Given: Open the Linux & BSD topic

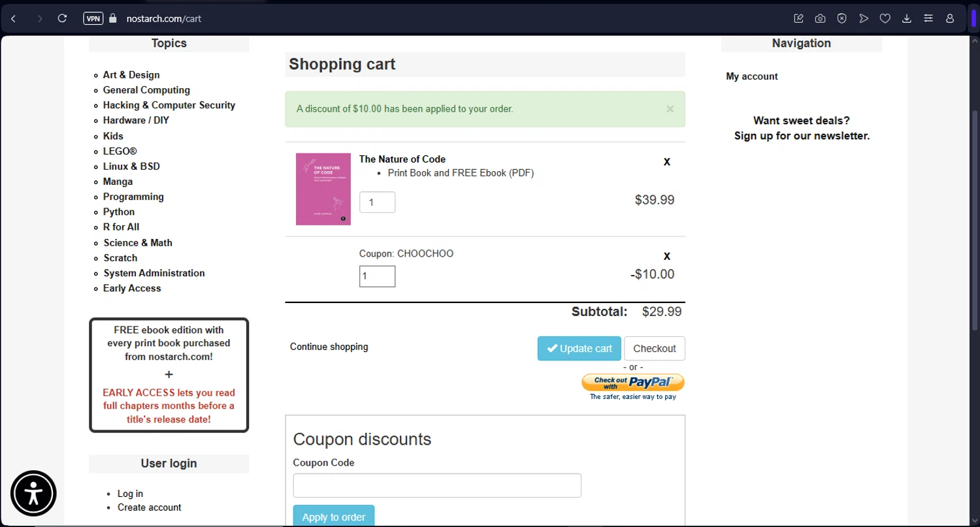Looking at the screenshot, I should coord(131,167).
